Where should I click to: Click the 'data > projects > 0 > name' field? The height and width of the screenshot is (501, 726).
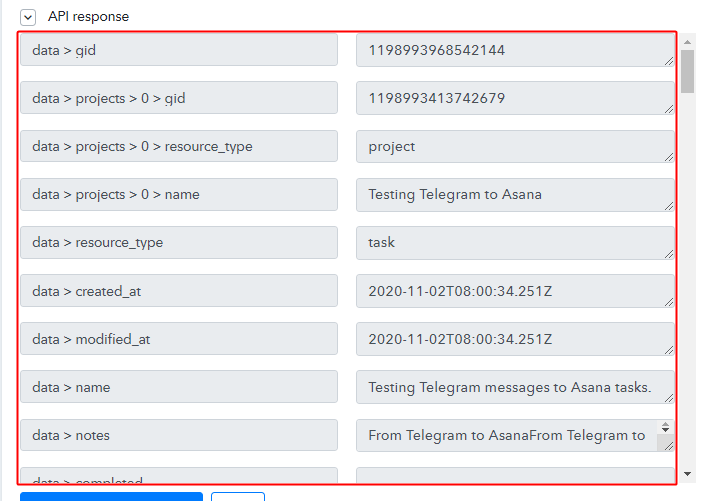point(179,194)
